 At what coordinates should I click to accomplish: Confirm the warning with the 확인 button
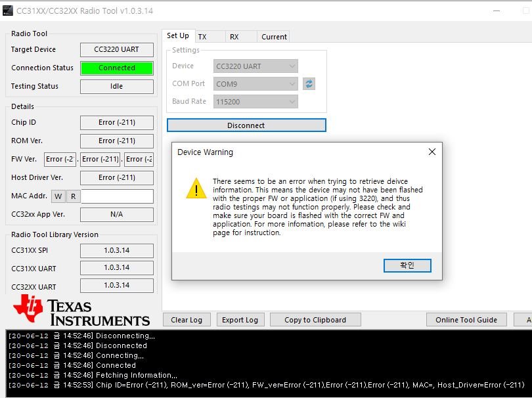(x=407, y=265)
